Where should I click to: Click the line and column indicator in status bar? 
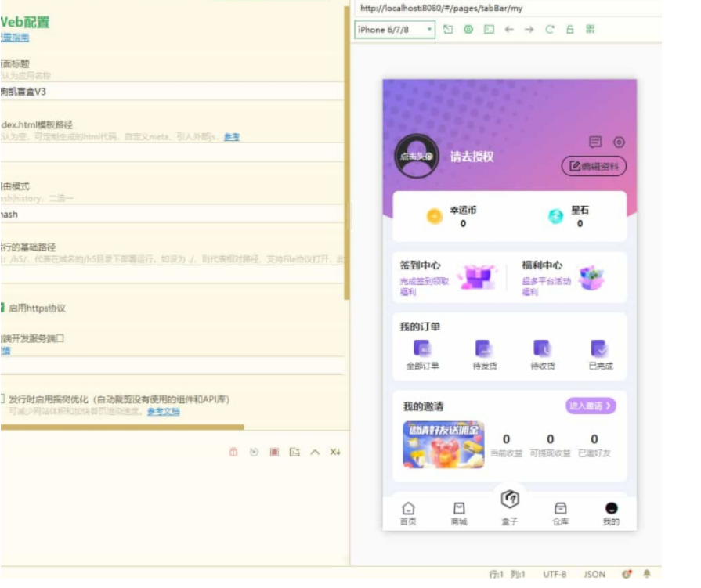click(507, 574)
